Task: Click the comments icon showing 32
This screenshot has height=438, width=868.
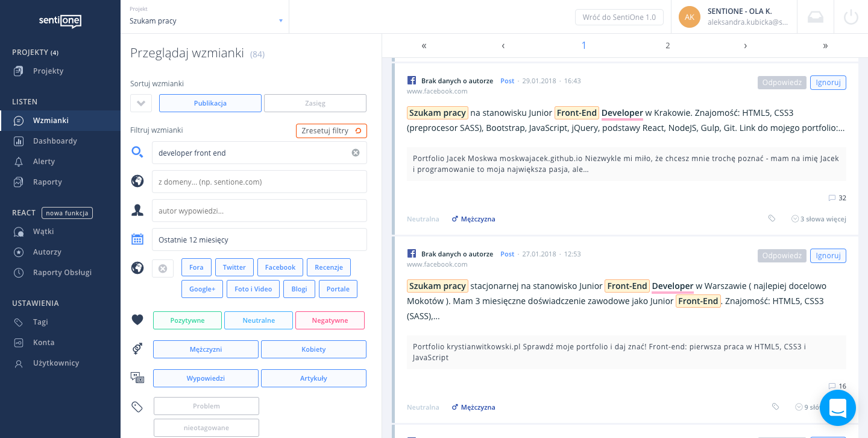Action: [832, 198]
